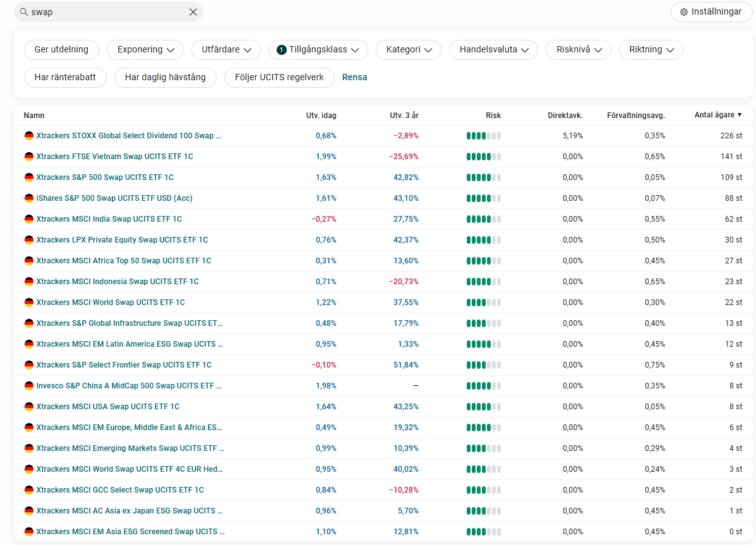Toggle the Ger utdelning filter
The height and width of the screenshot is (545, 756).
coord(61,50)
